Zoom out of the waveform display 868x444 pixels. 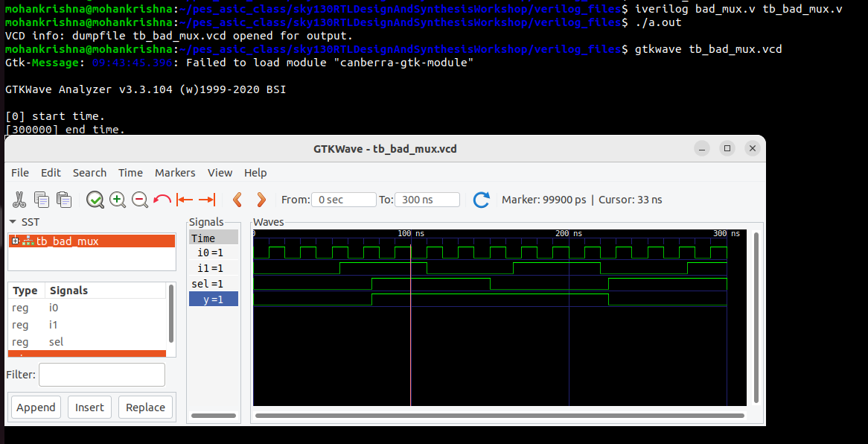click(x=139, y=199)
